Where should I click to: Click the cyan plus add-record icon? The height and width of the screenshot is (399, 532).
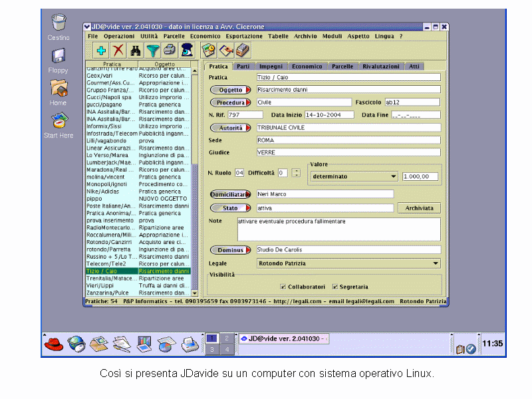point(101,51)
